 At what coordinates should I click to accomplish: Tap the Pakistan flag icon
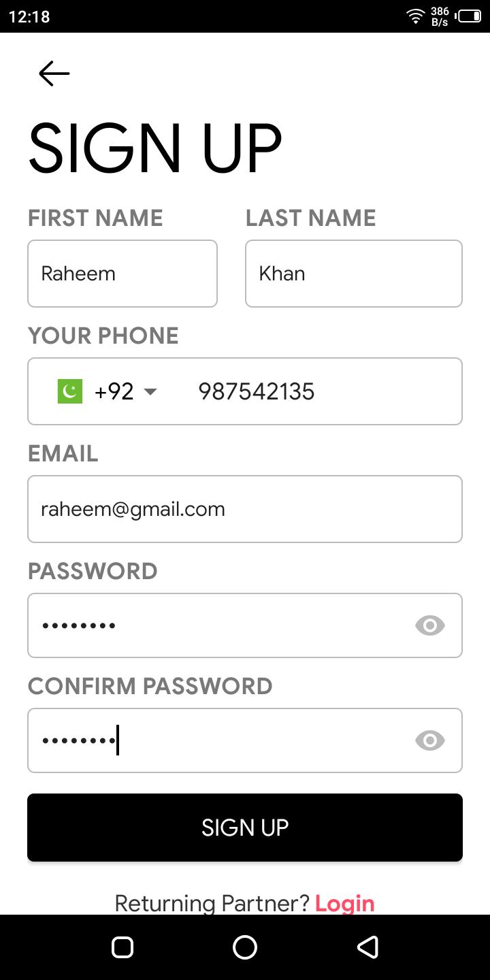coord(70,391)
